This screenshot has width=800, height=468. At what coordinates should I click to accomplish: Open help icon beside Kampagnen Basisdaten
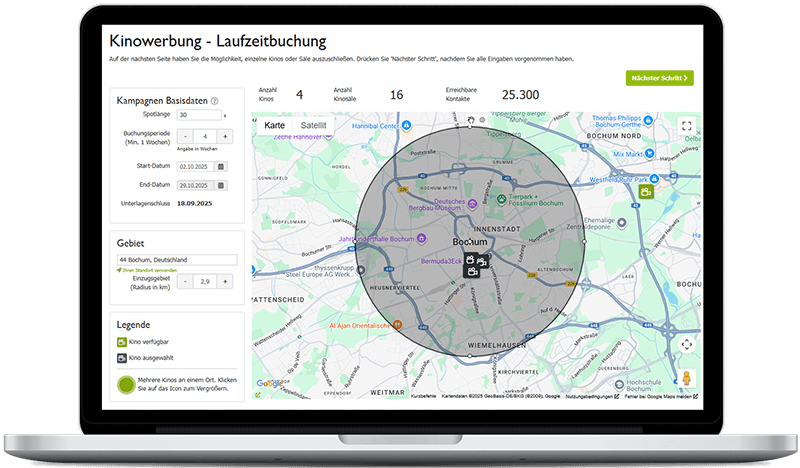pyautogui.click(x=215, y=101)
